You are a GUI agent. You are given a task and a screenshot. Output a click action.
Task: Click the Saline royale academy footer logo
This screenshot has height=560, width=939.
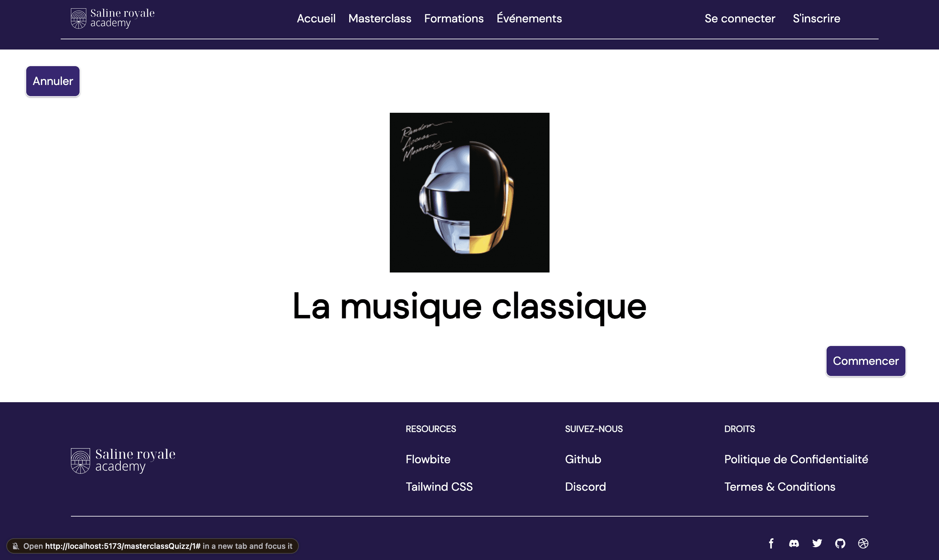(x=123, y=460)
